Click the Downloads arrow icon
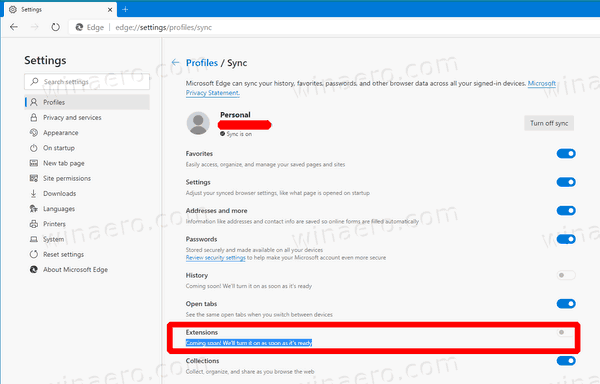The height and width of the screenshot is (384, 600). point(34,194)
